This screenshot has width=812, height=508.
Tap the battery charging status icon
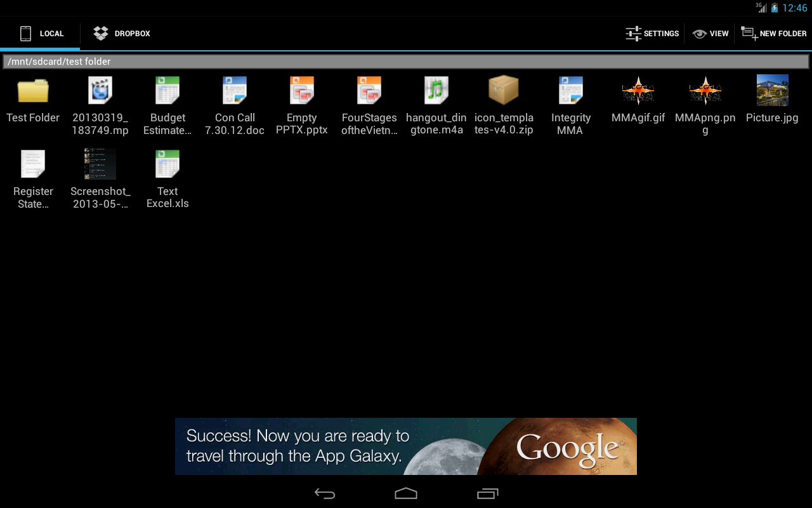point(775,8)
